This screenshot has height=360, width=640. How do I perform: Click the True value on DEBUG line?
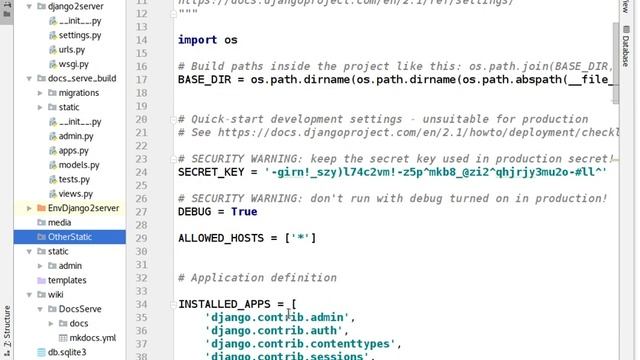click(244, 212)
